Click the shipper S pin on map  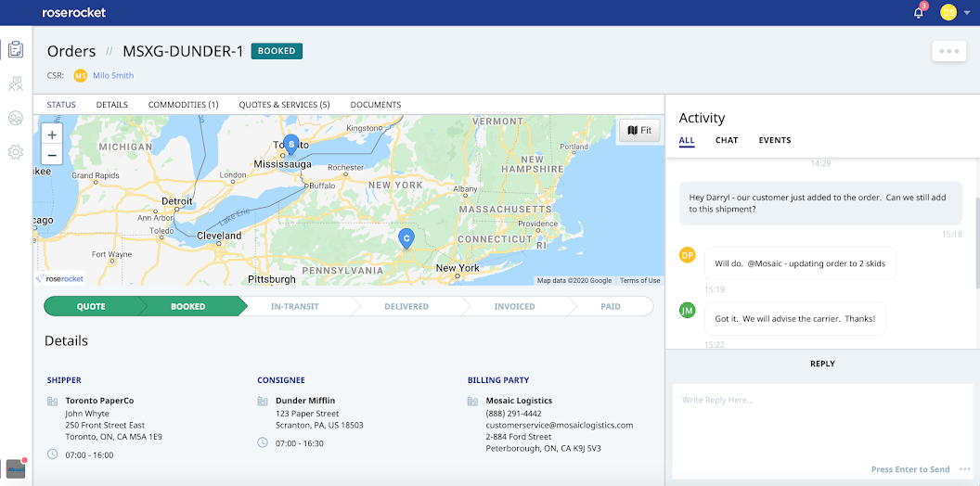[290, 145]
